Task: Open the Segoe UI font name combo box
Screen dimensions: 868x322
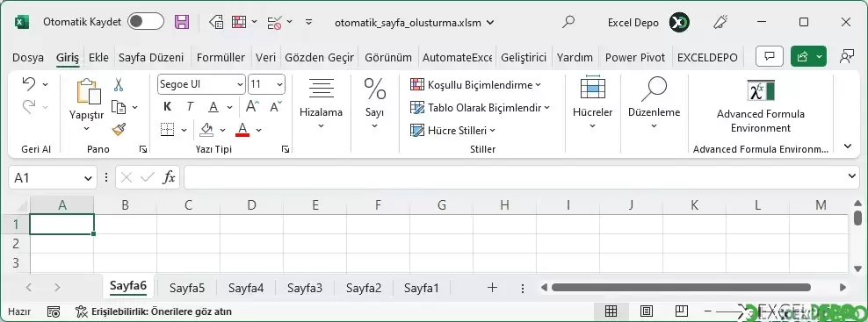Action: click(201, 84)
